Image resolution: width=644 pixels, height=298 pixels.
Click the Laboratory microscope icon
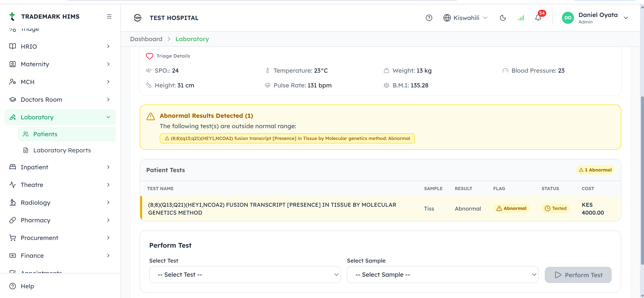pos(12,117)
